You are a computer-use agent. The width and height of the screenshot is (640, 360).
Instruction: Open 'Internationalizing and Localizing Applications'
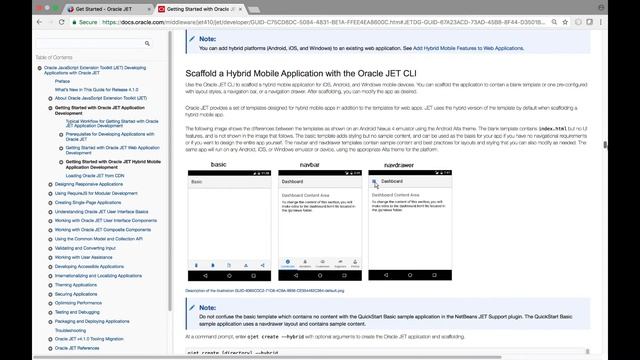[98, 276]
